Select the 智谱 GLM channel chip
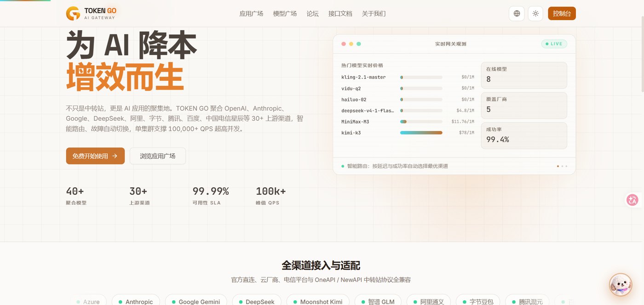Screen dimensions: 644x305 [378, 301]
